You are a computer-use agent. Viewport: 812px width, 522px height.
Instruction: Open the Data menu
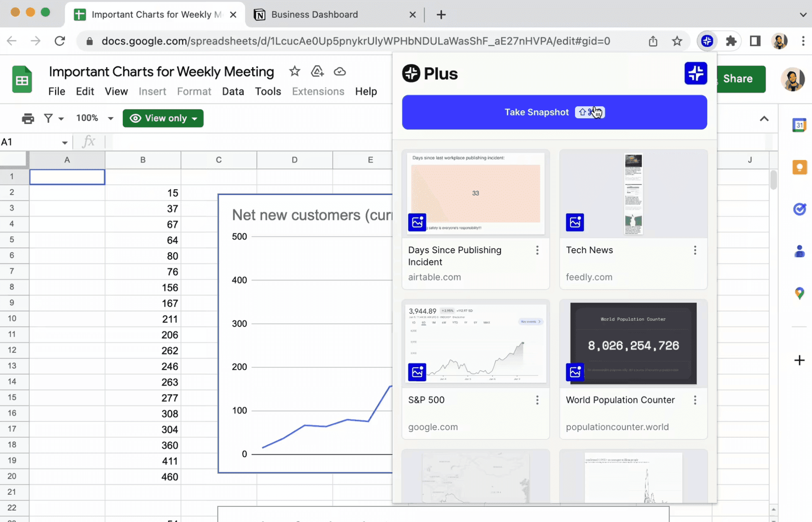click(x=233, y=91)
